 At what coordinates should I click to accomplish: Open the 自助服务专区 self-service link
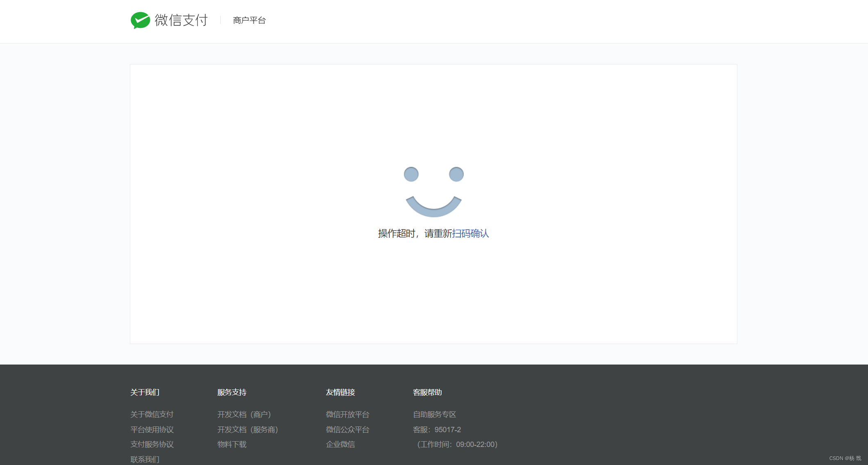tap(434, 414)
